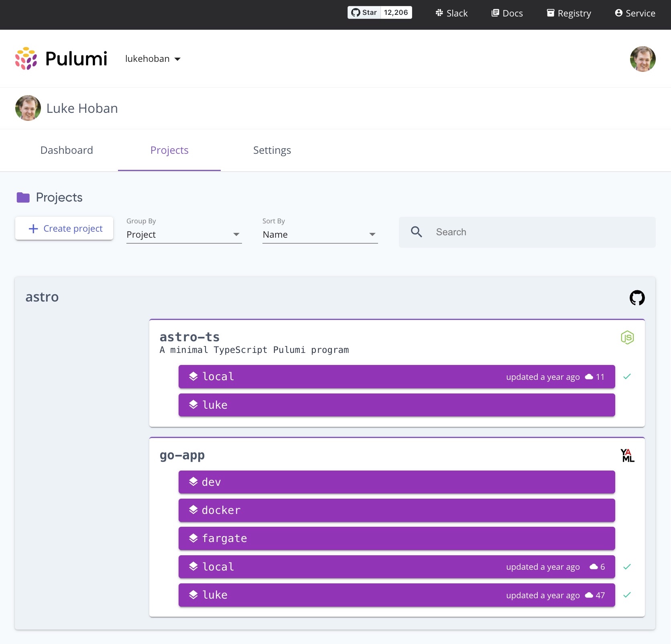This screenshot has width=671, height=644.
Task: Click stack icon on dev row
Action: tap(193, 482)
